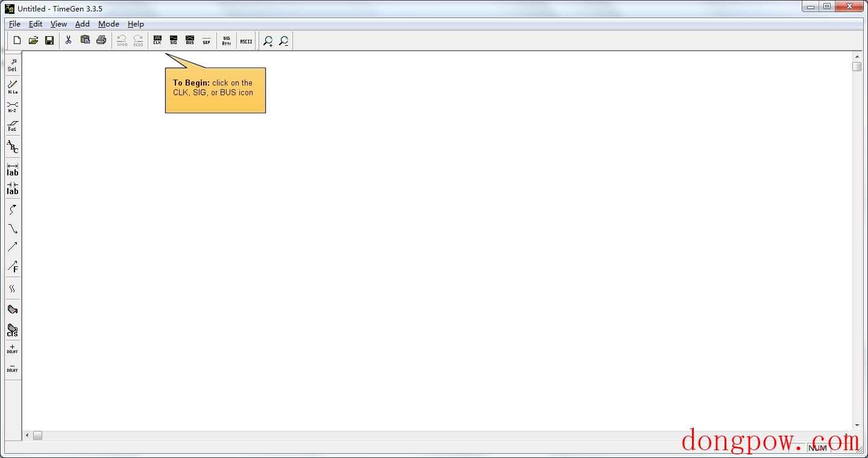The image size is (868, 458).
Task: Open the Edit menu
Action: 36,24
